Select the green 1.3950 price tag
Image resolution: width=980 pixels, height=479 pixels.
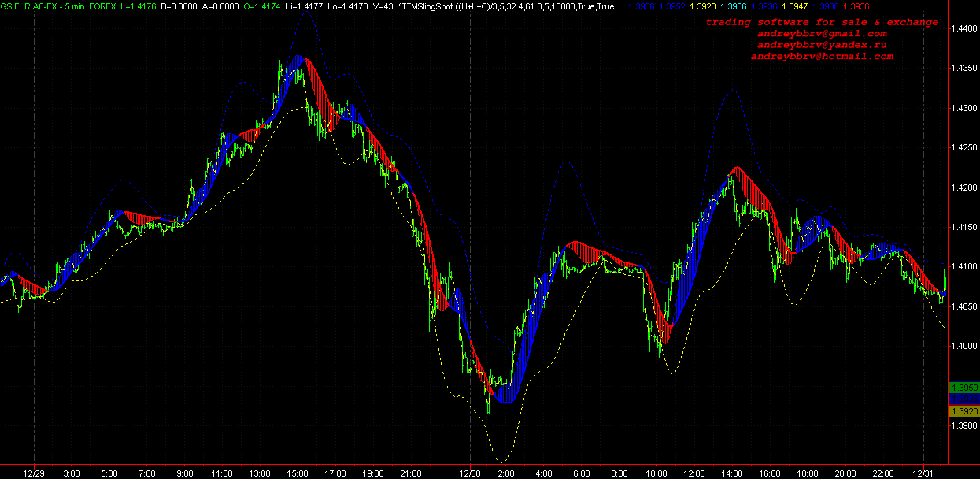pos(964,388)
